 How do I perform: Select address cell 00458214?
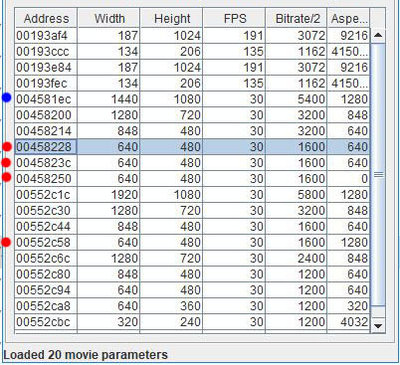tap(46, 131)
